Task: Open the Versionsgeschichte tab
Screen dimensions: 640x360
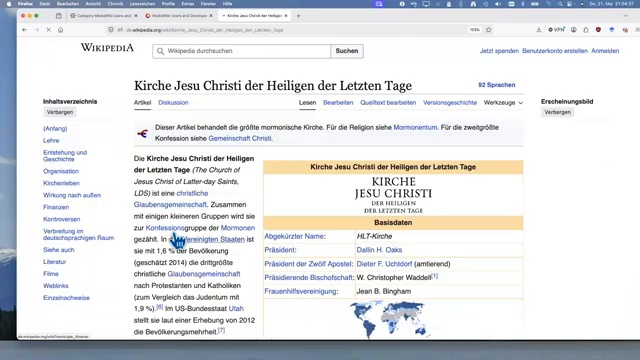Action: (450, 103)
